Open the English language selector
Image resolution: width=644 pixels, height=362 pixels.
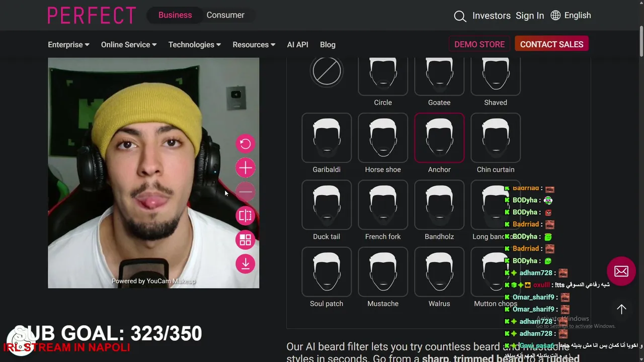571,16
